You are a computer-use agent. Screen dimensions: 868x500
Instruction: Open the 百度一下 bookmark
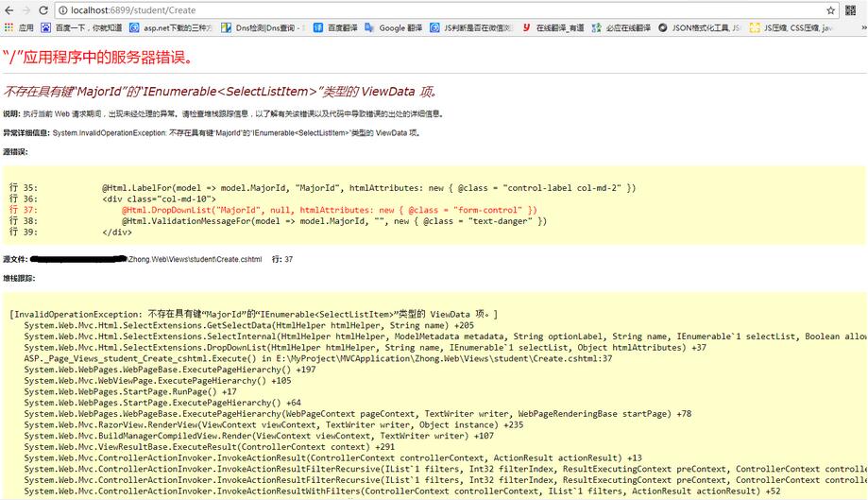(x=80, y=28)
